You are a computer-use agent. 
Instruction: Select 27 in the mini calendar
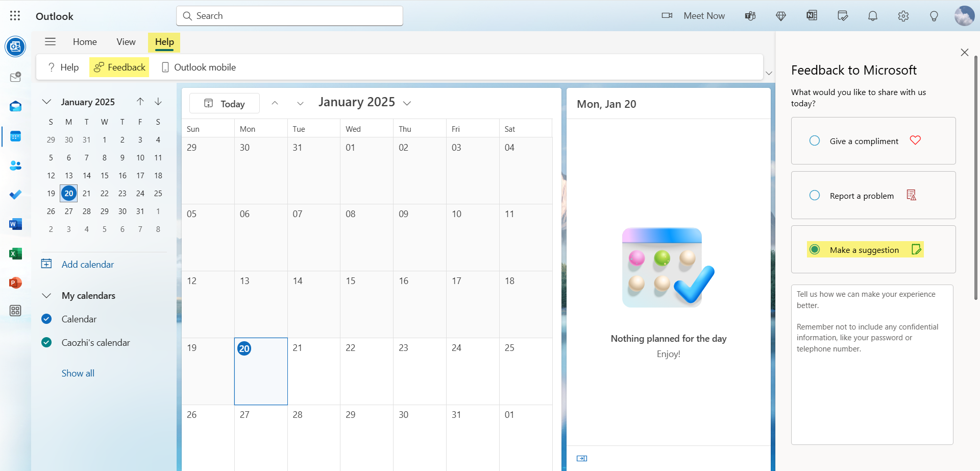click(69, 211)
